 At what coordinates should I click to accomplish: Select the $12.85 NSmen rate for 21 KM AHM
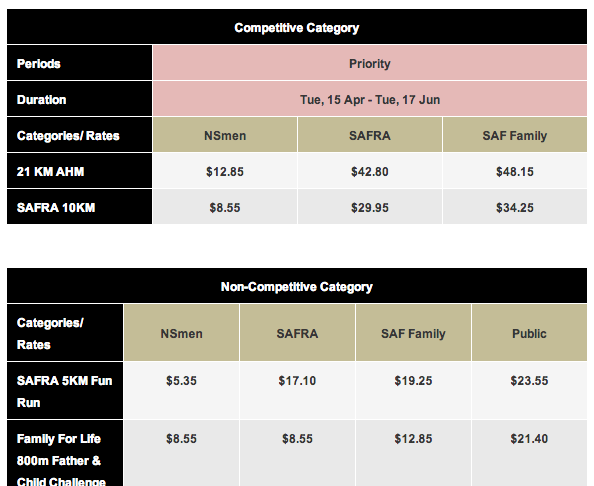(x=225, y=172)
